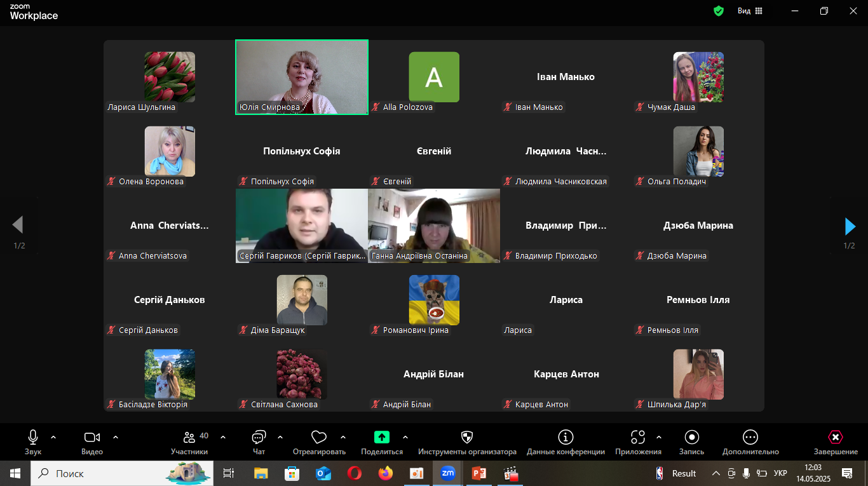This screenshot has width=868, height=486.
Task: Open the Дополнительно more options icon
Action: pos(750,437)
